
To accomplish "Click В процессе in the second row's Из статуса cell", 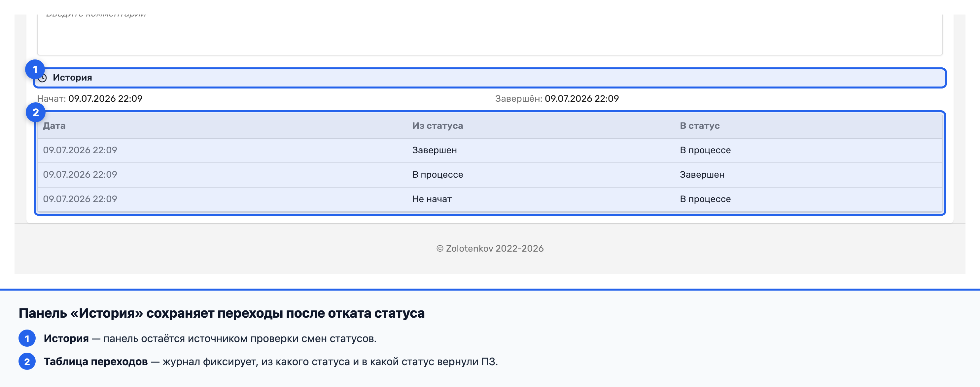I will pyautogui.click(x=437, y=175).
